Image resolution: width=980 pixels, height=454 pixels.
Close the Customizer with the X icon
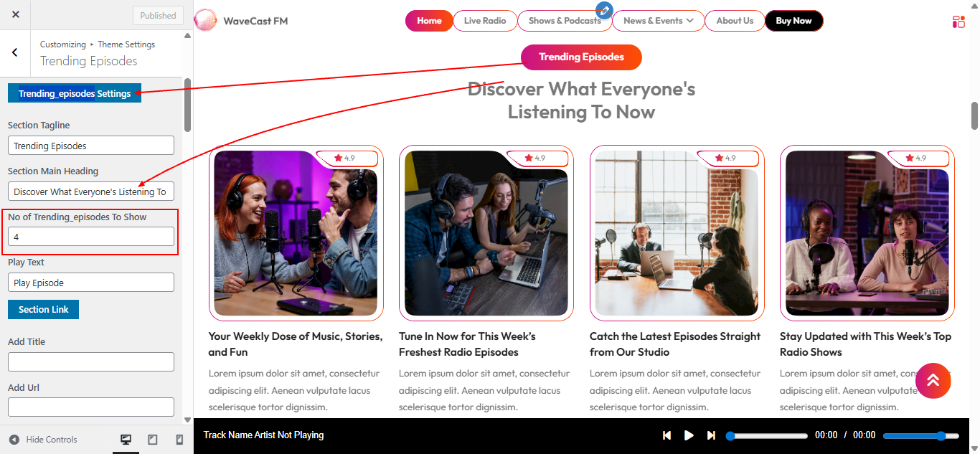(x=16, y=15)
